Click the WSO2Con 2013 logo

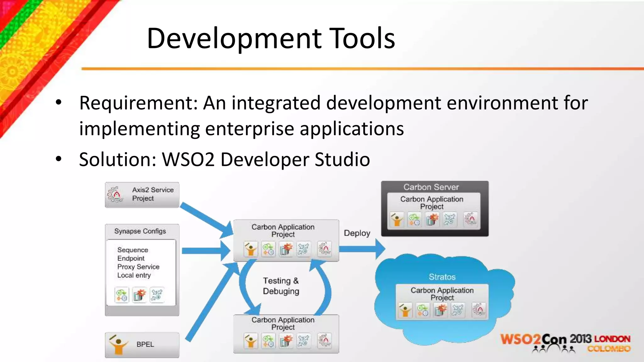pos(565,343)
